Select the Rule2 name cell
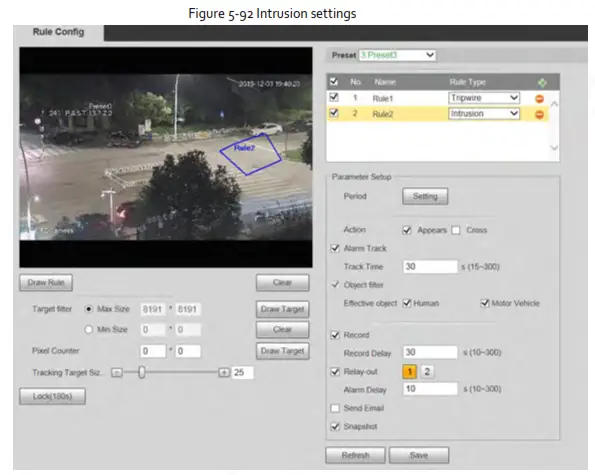 pos(383,114)
